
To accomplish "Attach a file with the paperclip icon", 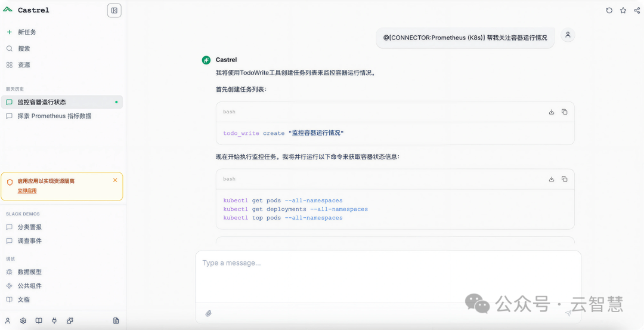I will click(208, 313).
